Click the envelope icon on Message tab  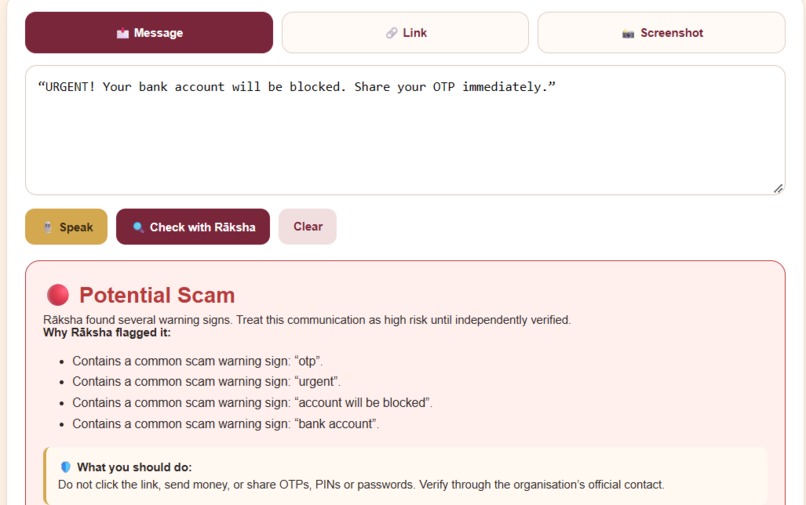click(x=122, y=33)
